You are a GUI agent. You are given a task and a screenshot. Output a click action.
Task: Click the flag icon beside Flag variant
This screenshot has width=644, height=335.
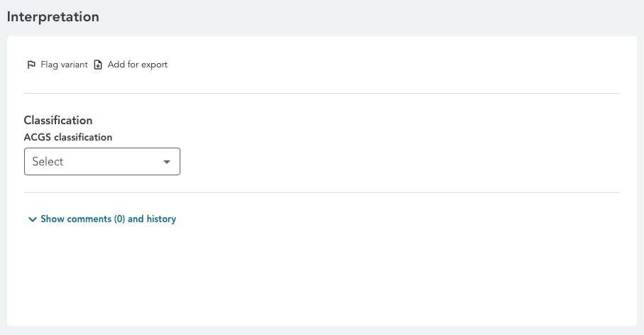31,65
